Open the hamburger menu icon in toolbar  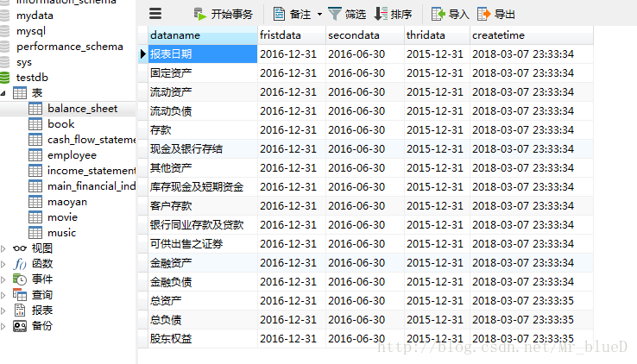pos(155,14)
